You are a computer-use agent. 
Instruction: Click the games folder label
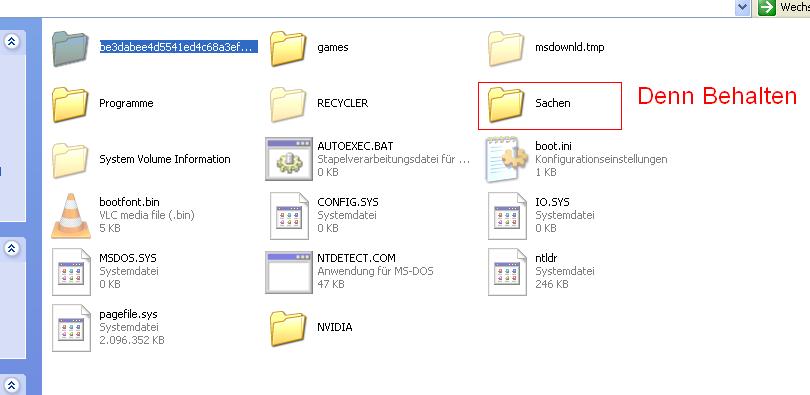333,47
